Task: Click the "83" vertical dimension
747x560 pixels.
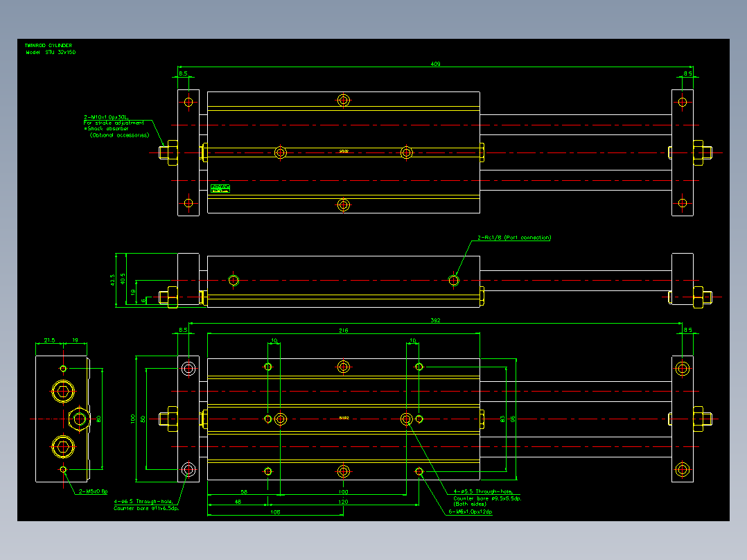Action: 502,419
